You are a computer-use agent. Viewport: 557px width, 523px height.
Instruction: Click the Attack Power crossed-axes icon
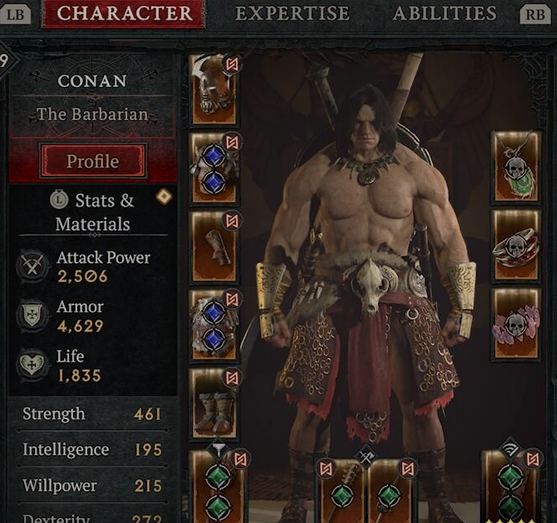point(32,266)
